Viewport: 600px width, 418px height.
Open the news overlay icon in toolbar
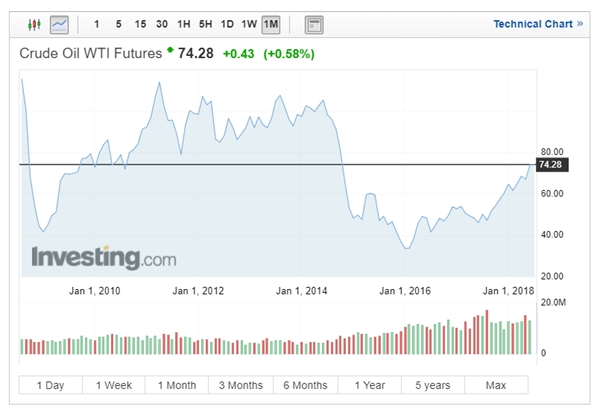tap(314, 23)
